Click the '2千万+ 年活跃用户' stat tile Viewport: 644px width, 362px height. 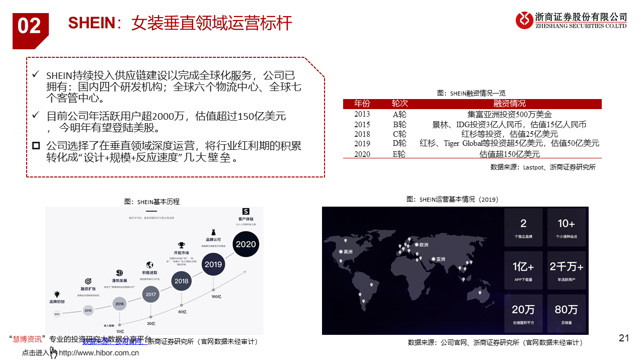[567, 270]
